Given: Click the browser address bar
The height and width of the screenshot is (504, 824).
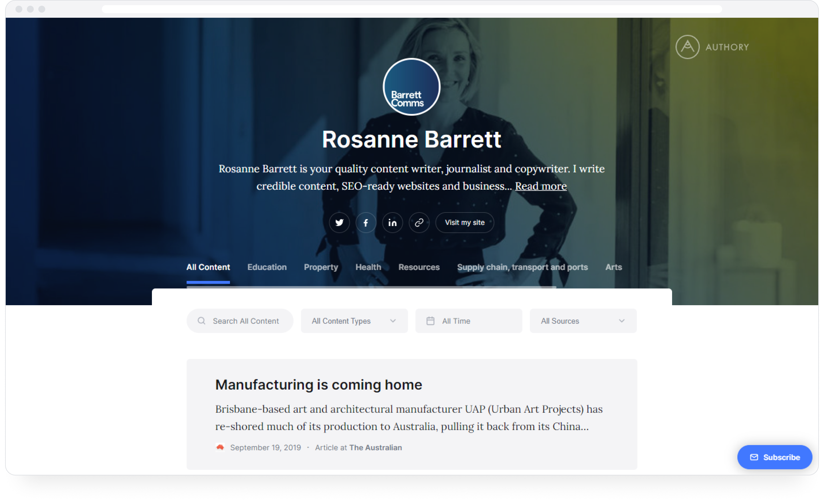Looking at the screenshot, I should point(412,9).
